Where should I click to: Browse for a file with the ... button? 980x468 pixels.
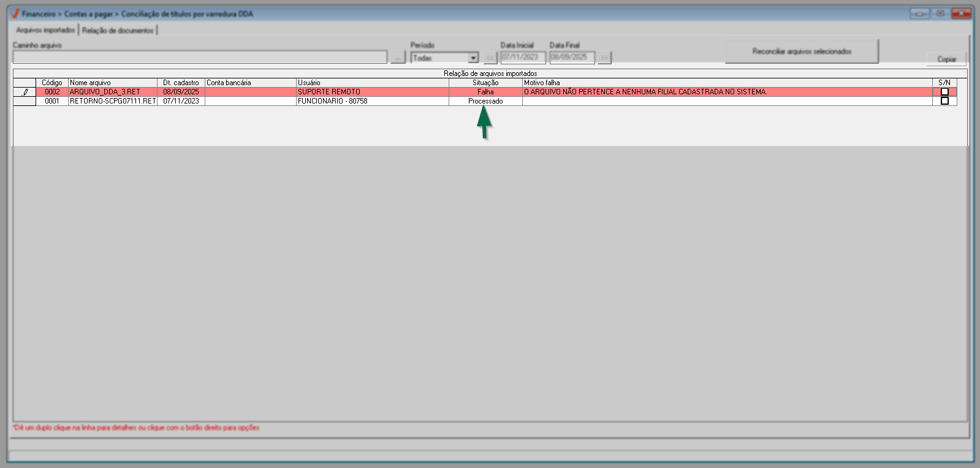[x=398, y=58]
